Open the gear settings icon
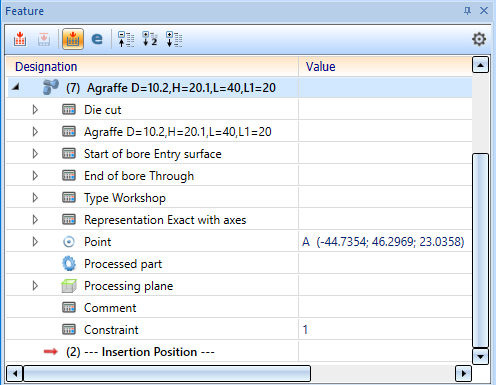This screenshot has width=496, height=385. [479, 39]
